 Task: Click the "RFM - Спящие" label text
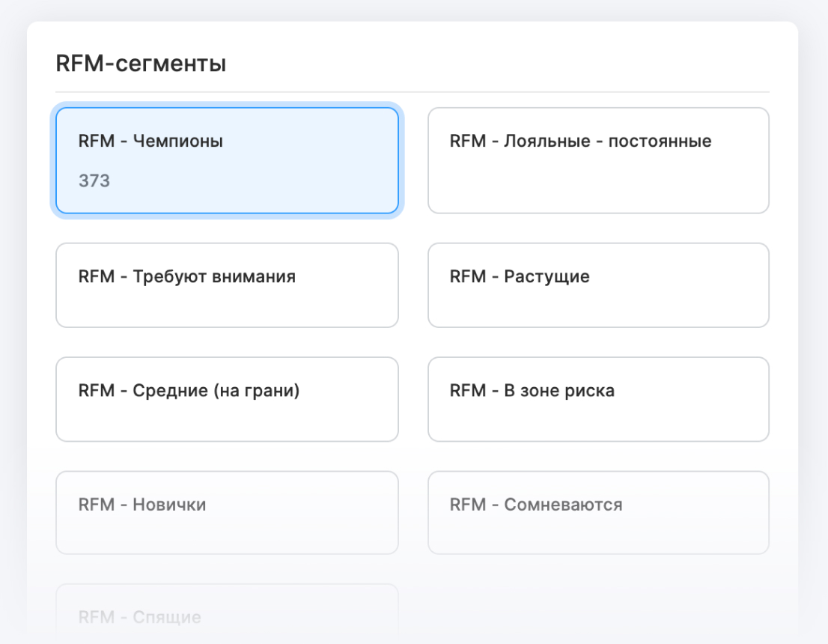140,618
